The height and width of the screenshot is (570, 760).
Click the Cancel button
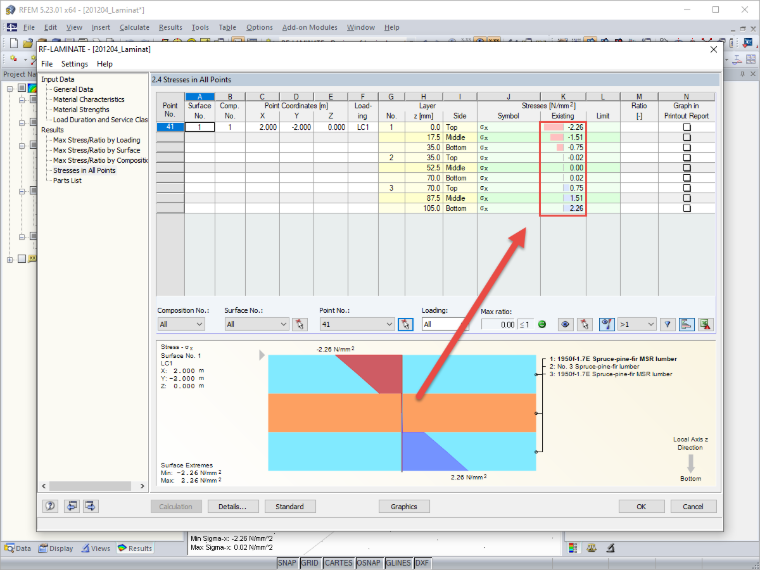pyautogui.click(x=693, y=506)
